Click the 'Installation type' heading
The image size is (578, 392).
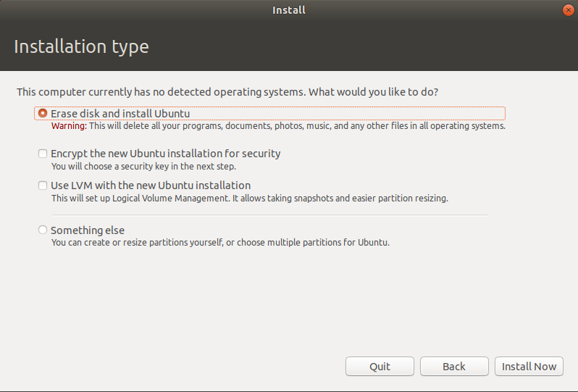click(x=81, y=47)
